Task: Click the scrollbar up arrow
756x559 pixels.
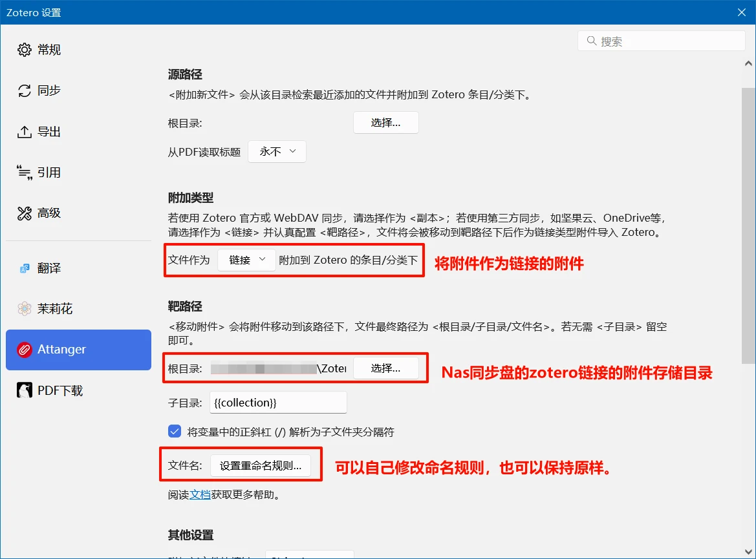Action: [x=748, y=63]
